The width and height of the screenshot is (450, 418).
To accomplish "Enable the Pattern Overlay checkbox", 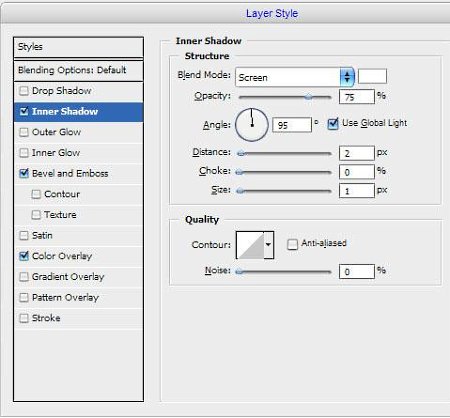I will [24, 297].
